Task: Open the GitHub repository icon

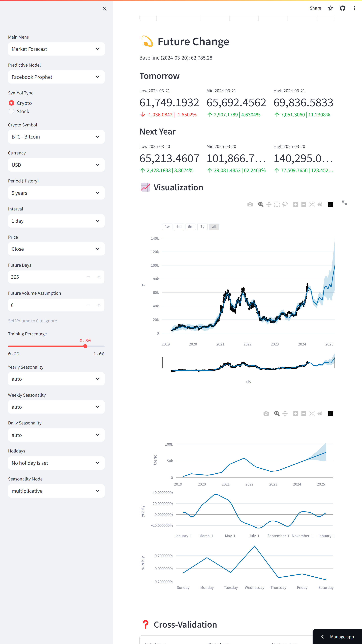Action: (x=343, y=8)
